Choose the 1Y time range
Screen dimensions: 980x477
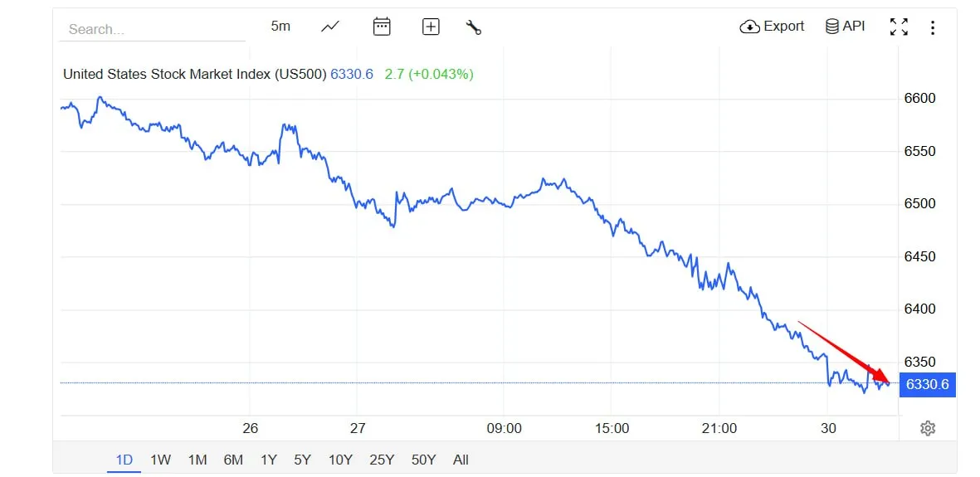pos(269,460)
